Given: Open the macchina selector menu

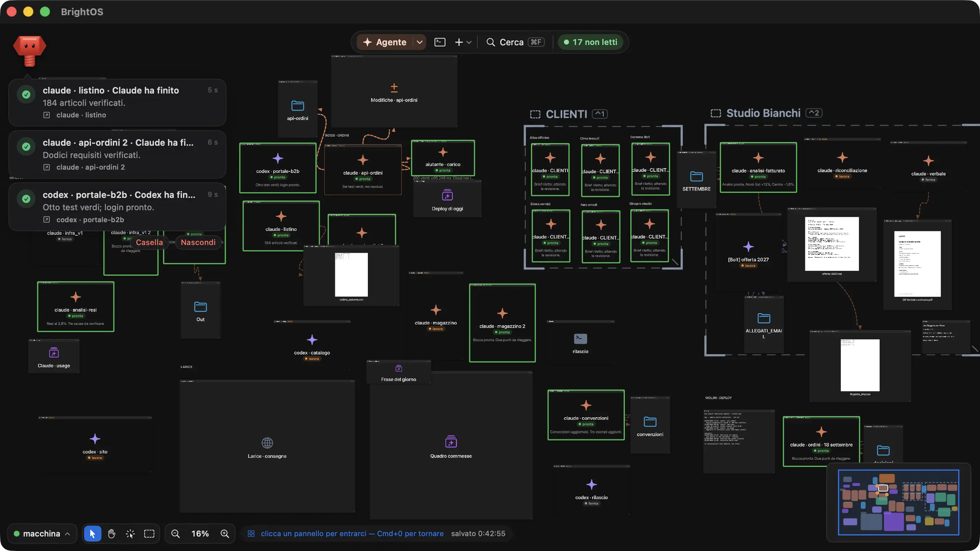Looking at the screenshot, I should 42,534.
